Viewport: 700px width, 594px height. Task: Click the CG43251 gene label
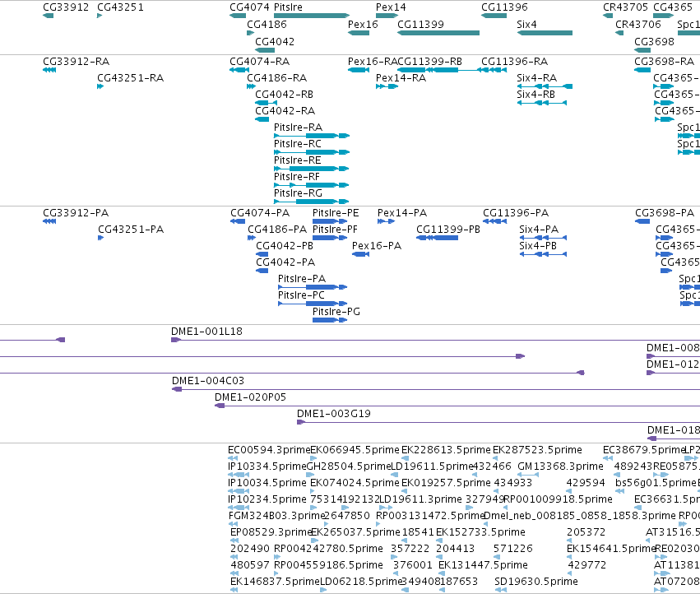(121, 7)
